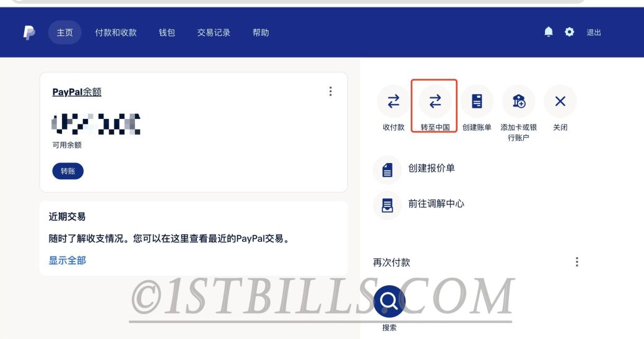This screenshot has height=339, width=644.
Task: Open the settings gear icon
Action: (569, 32)
